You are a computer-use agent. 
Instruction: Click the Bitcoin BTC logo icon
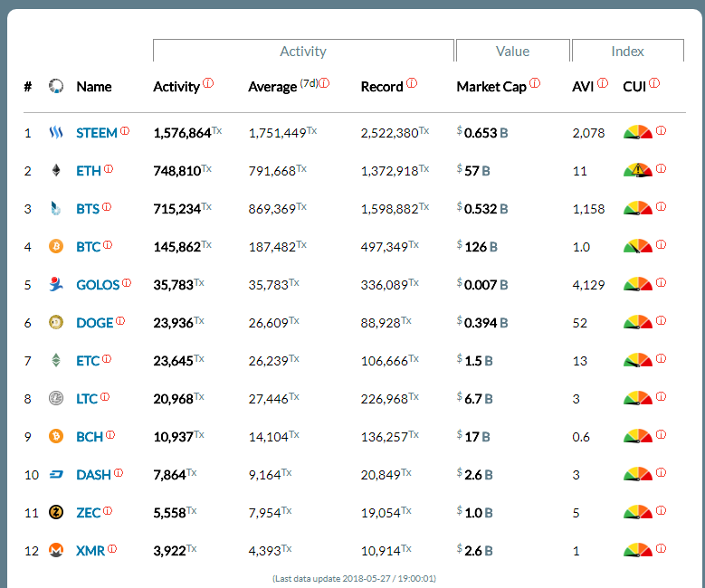[x=56, y=246]
